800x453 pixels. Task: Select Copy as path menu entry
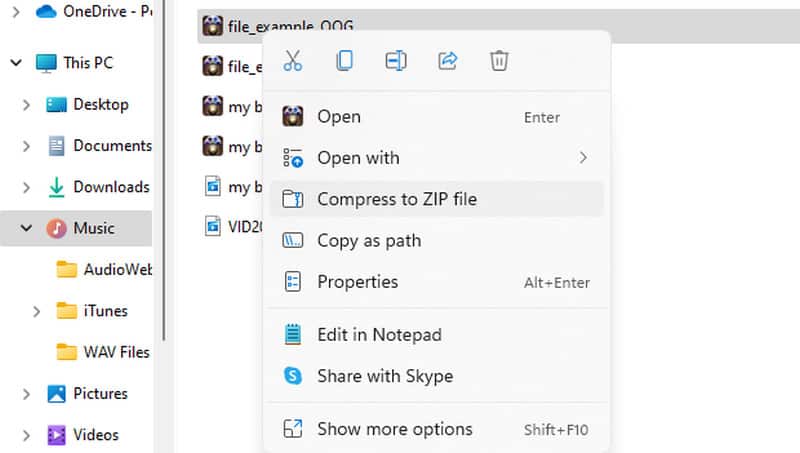click(368, 241)
